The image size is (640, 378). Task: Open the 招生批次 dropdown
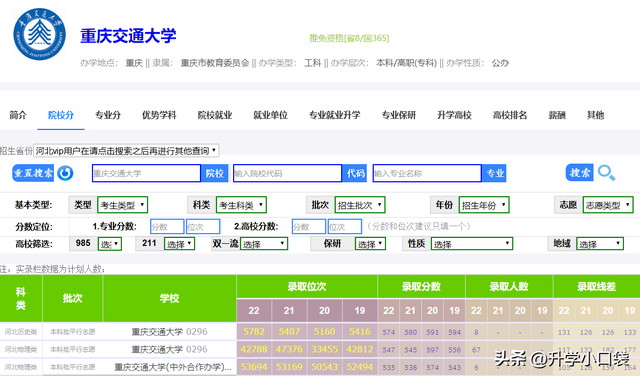click(x=360, y=205)
